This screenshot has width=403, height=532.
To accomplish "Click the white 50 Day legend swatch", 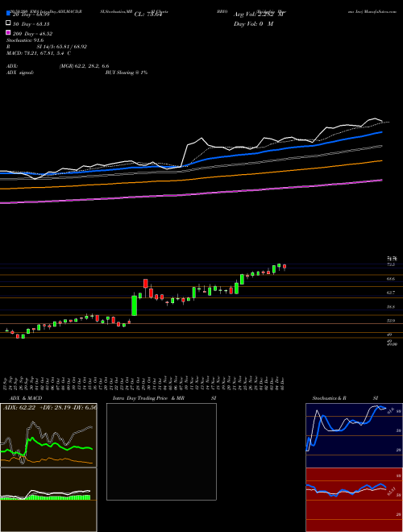I will [9, 23].
